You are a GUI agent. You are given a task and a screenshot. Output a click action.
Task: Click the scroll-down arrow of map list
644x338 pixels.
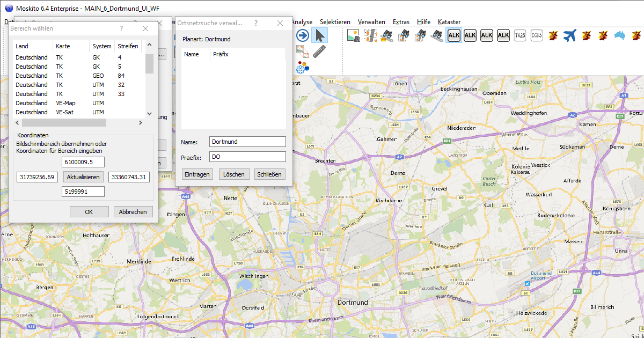click(149, 113)
